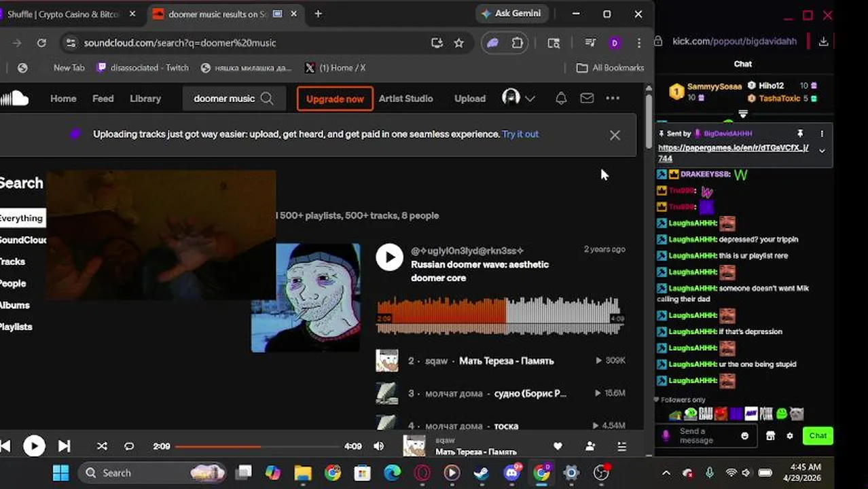The height and width of the screenshot is (489, 868).
Task: Open File Explorer from the taskbar
Action: point(303,473)
